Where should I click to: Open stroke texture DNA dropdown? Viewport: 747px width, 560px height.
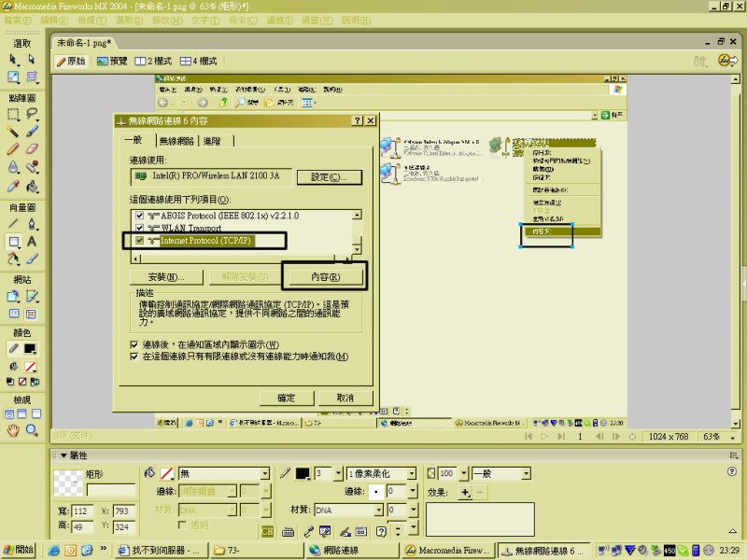(x=378, y=511)
